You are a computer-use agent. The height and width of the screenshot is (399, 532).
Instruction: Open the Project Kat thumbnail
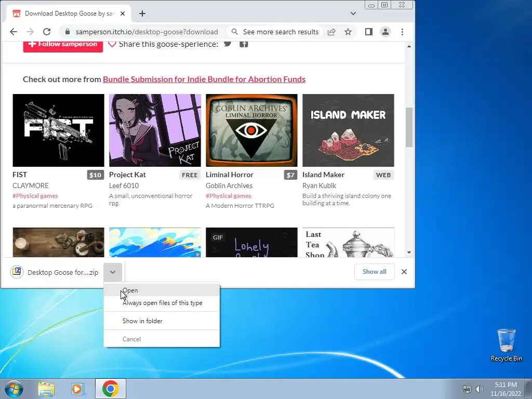pos(155,130)
